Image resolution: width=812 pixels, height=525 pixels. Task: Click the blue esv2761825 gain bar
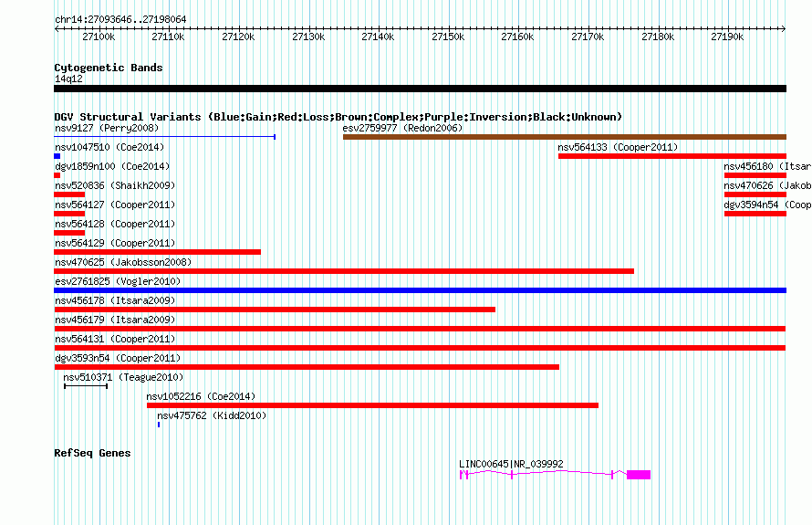click(421, 290)
